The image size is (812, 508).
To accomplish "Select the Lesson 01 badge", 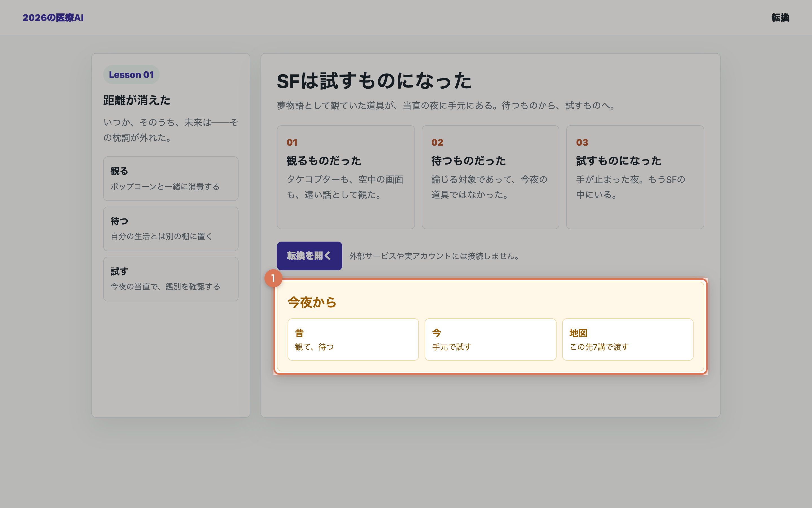I will [131, 75].
